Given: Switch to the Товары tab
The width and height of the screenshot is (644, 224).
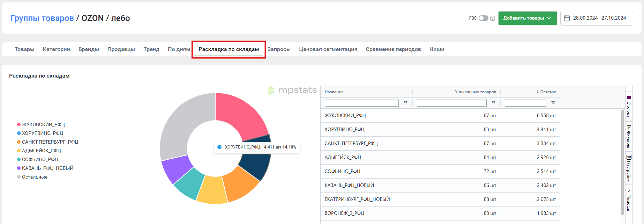Looking at the screenshot, I should pos(24,49).
